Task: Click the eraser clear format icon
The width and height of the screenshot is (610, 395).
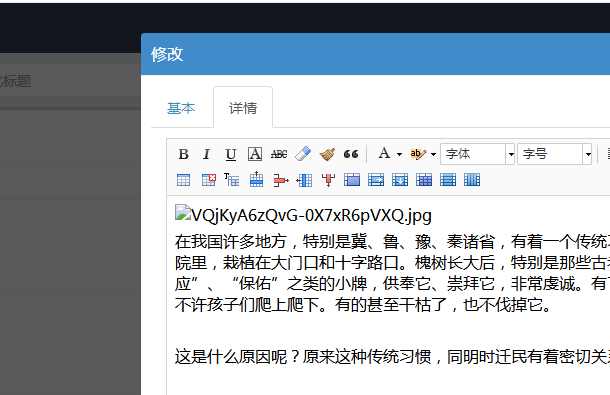Action: point(303,154)
